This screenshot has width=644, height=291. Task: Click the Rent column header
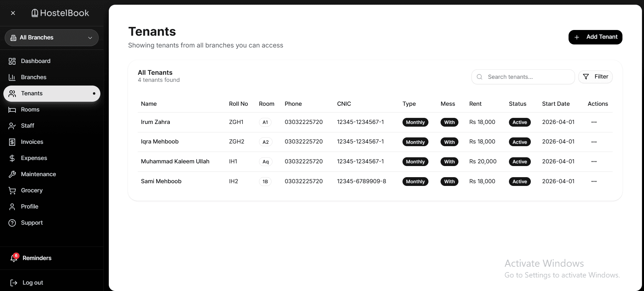pyautogui.click(x=475, y=104)
